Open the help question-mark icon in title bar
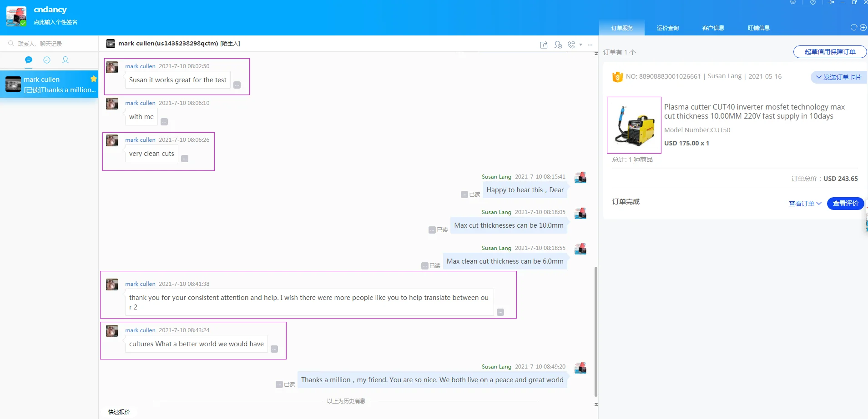This screenshot has height=419, width=868. 813,2
